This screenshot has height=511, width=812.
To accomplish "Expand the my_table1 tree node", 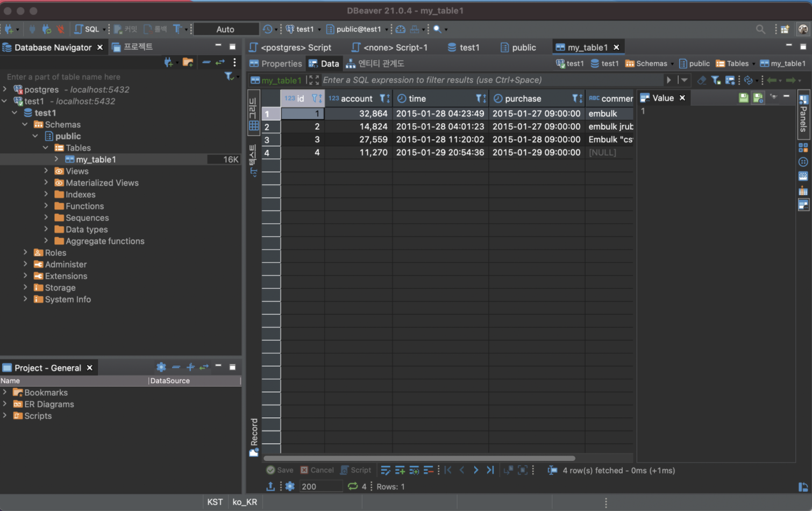I will (x=56, y=159).
